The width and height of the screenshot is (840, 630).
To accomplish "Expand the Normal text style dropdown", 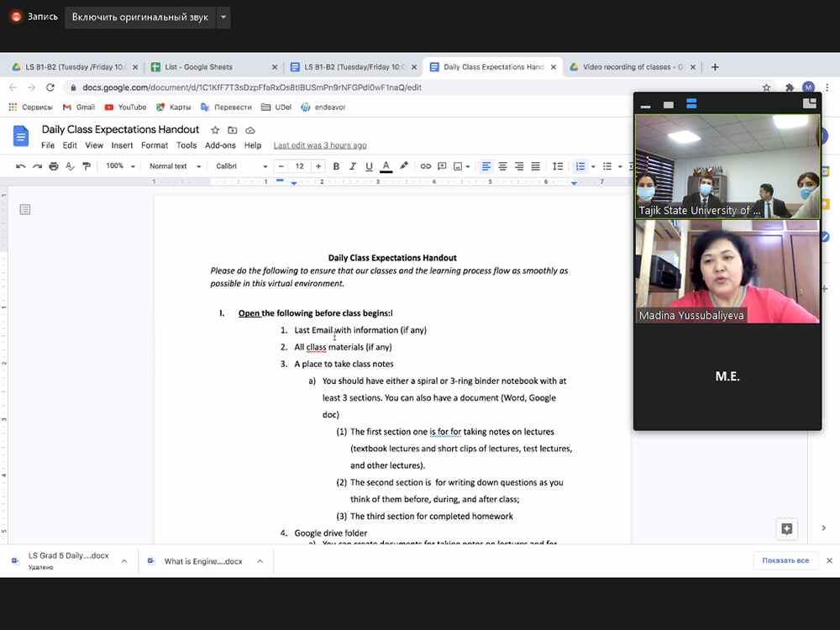I will click(x=173, y=166).
